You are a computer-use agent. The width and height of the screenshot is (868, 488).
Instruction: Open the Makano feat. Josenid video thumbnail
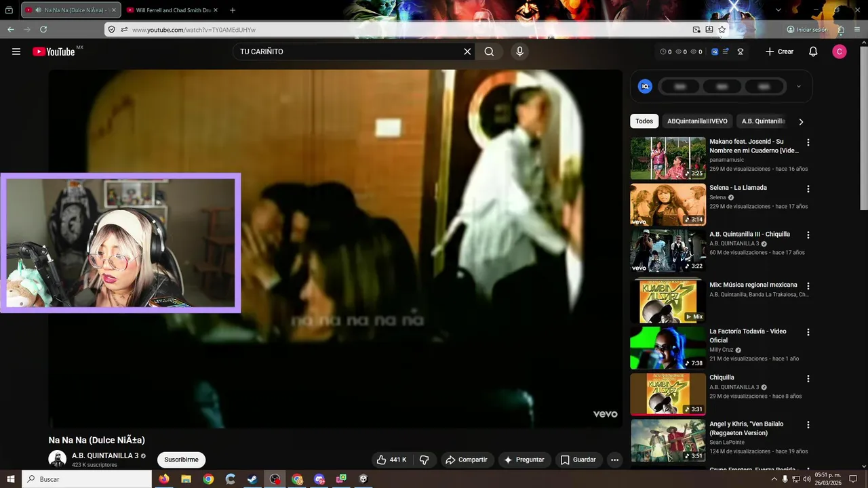tap(668, 158)
